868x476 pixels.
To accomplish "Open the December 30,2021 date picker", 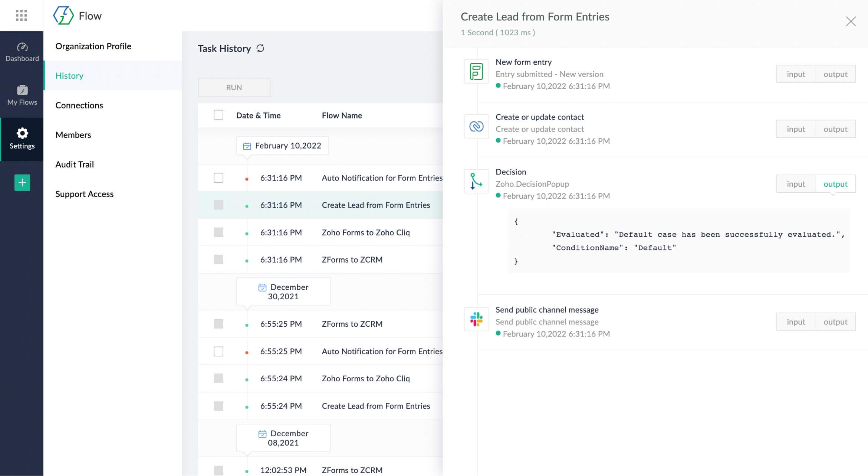I will [283, 291].
